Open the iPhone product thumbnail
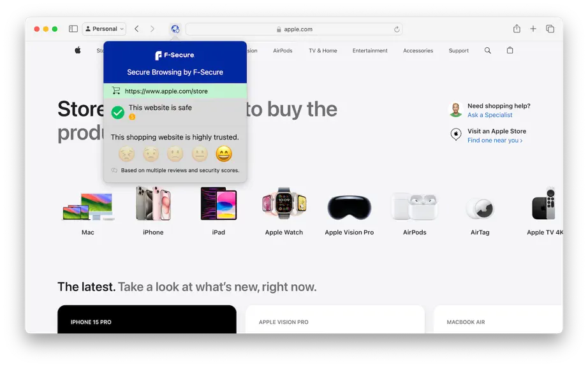 (153, 203)
